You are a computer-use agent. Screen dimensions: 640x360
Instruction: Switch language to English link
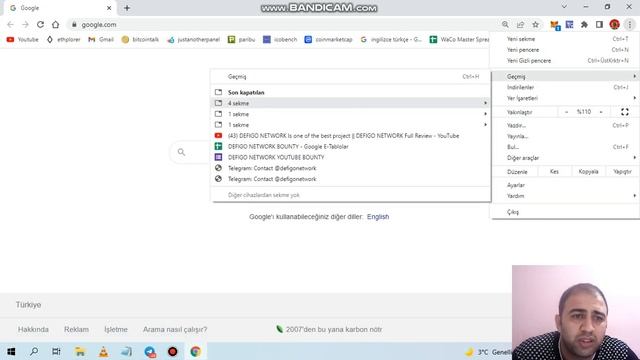coord(378,217)
